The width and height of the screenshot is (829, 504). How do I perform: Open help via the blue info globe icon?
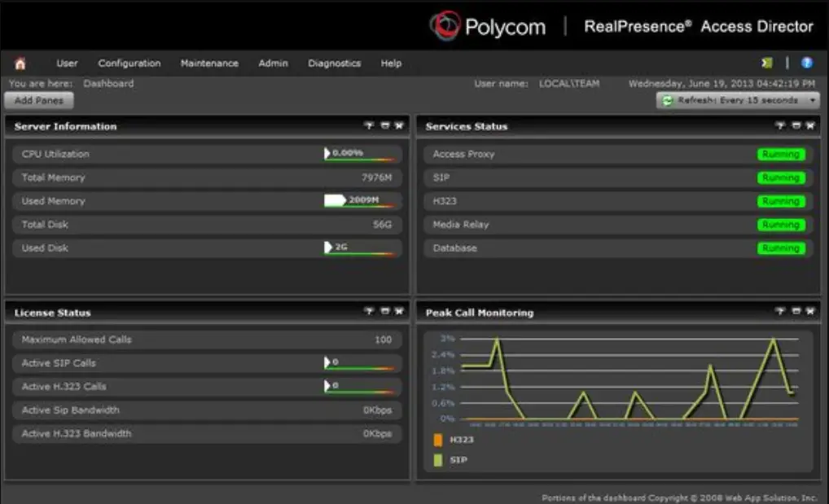[x=806, y=62]
